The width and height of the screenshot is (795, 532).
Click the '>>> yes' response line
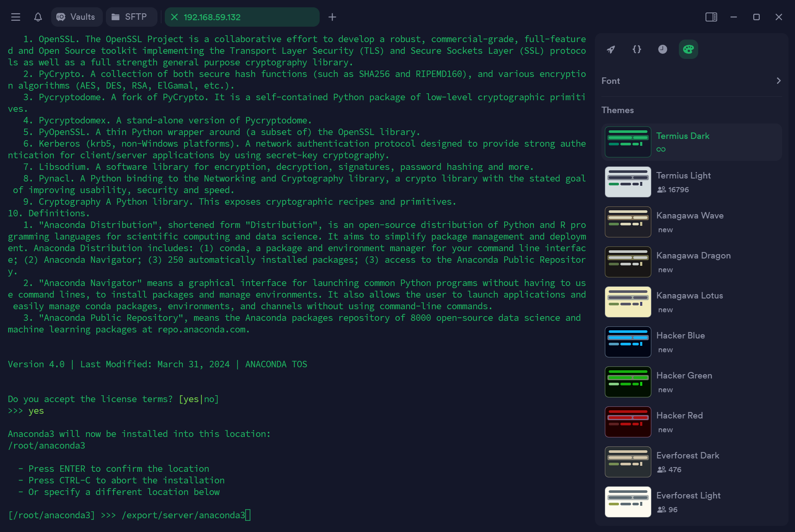coord(26,411)
